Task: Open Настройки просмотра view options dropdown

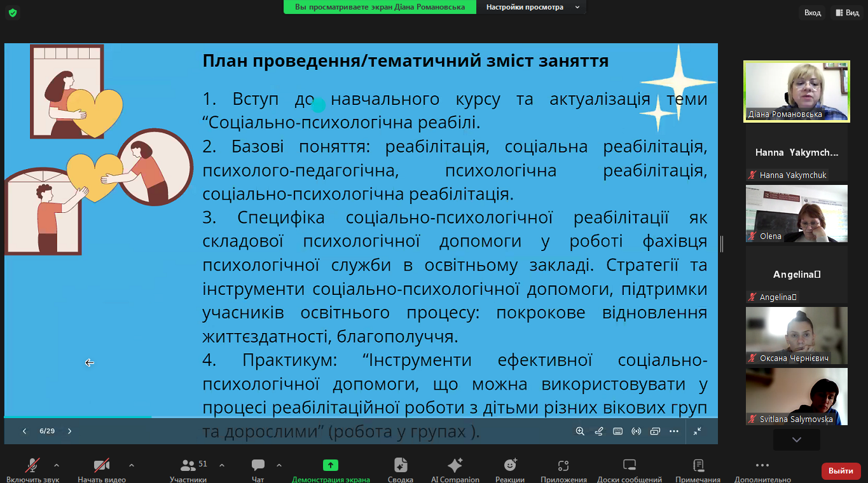Action: [x=532, y=7]
